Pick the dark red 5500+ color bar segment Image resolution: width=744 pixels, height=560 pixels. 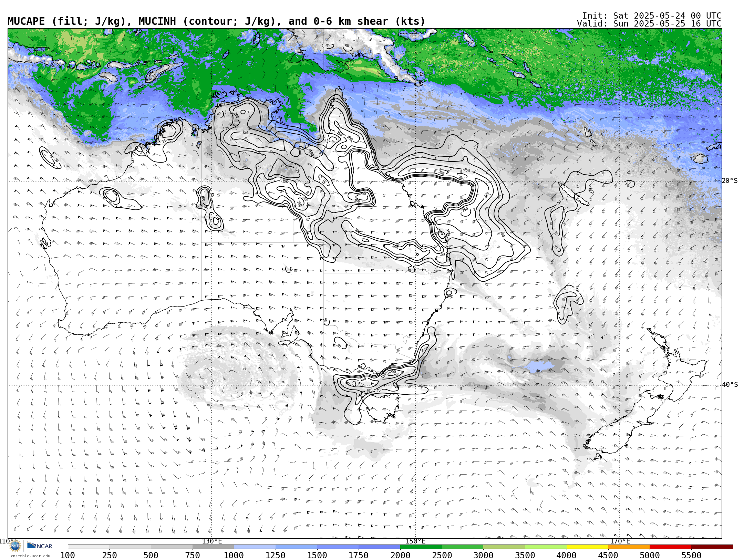pos(712,547)
